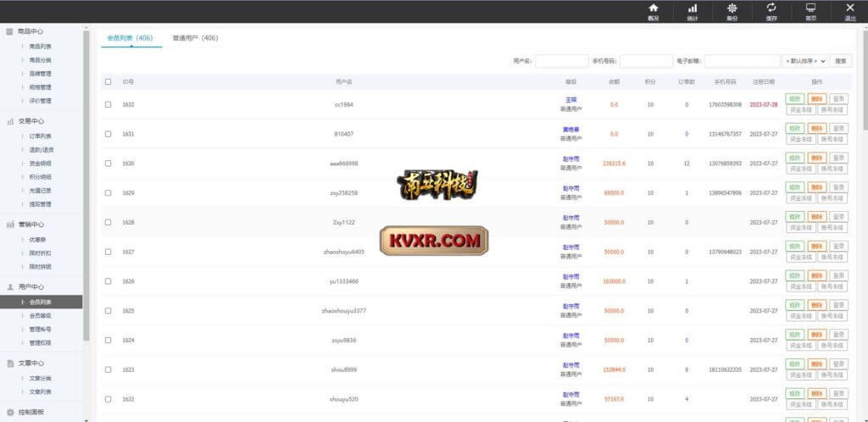Open the 概况 home icon in top bar

(654, 8)
